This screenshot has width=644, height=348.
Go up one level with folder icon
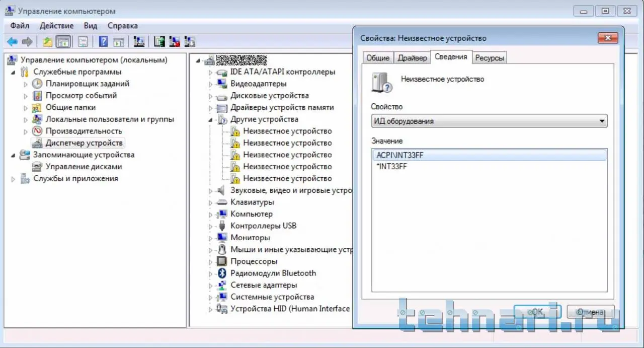[47, 42]
